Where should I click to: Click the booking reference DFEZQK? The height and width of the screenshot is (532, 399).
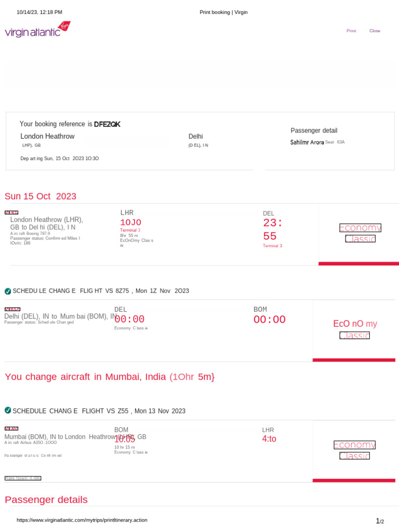107,124
